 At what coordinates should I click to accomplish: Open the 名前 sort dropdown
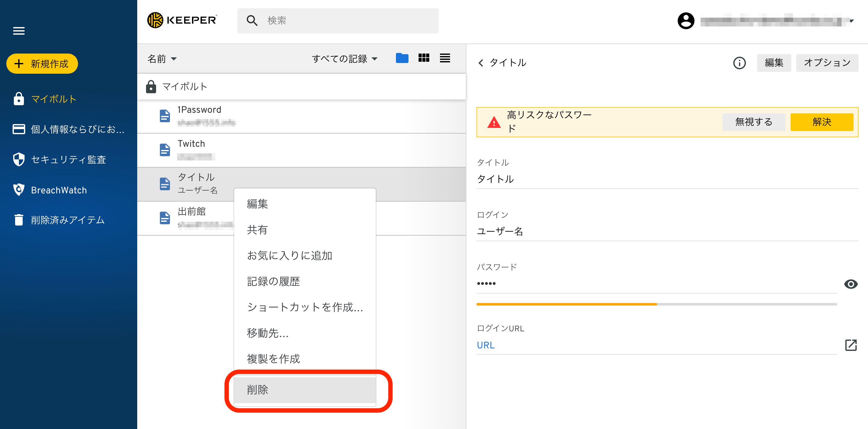162,59
